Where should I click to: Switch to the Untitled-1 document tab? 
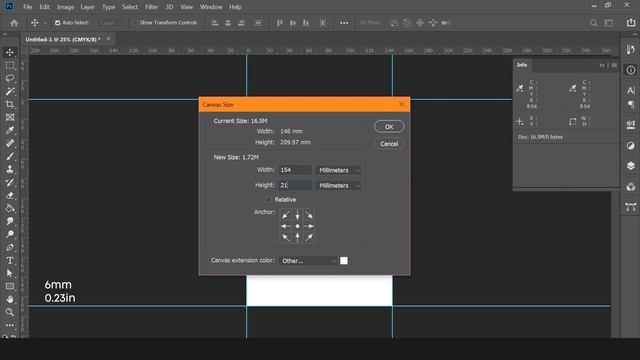(x=63, y=40)
